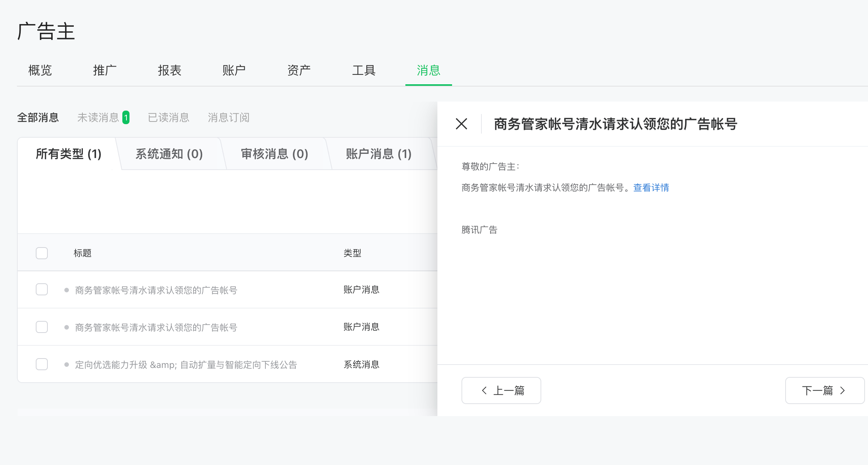The width and height of the screenshot is (868, 465).
Task: Open 消息订阅 settings
Action: point(228,118)
